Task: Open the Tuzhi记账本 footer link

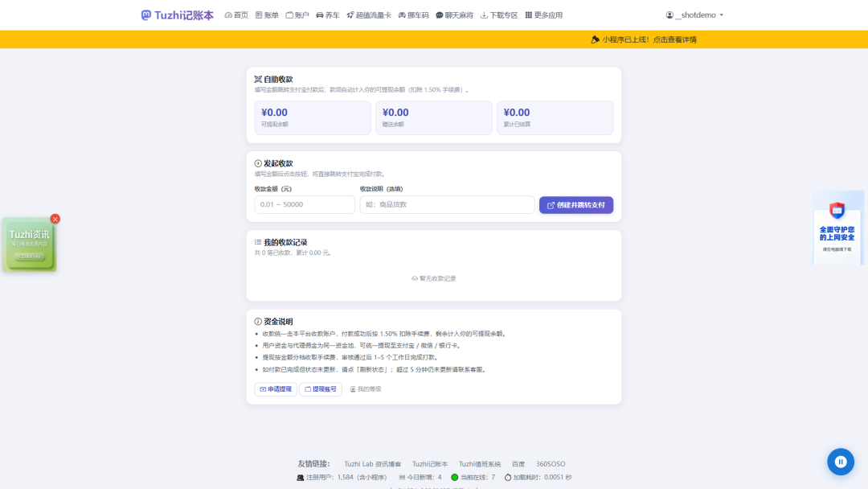Action: pyautogui.click(x=429, y=463)
